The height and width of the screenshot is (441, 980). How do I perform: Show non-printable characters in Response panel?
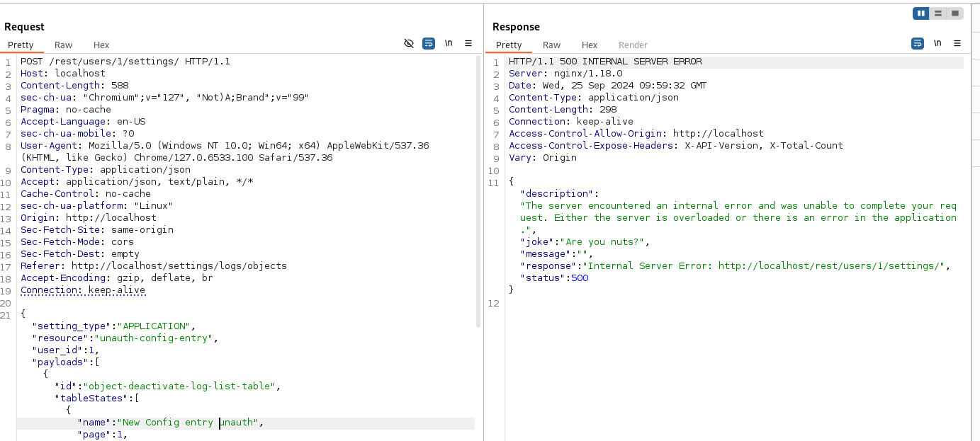click(x=937, y=43)
